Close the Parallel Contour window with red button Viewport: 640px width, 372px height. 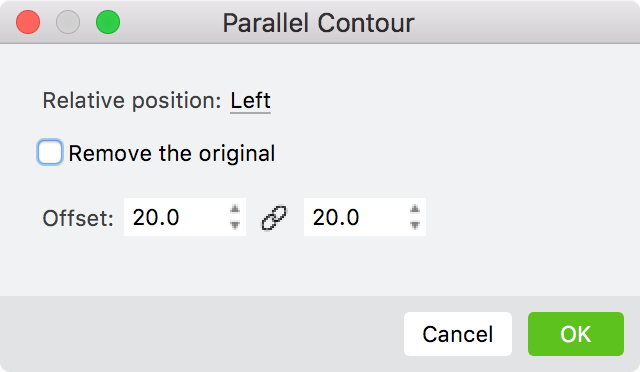pyautogui.click(x=28, y=22)
